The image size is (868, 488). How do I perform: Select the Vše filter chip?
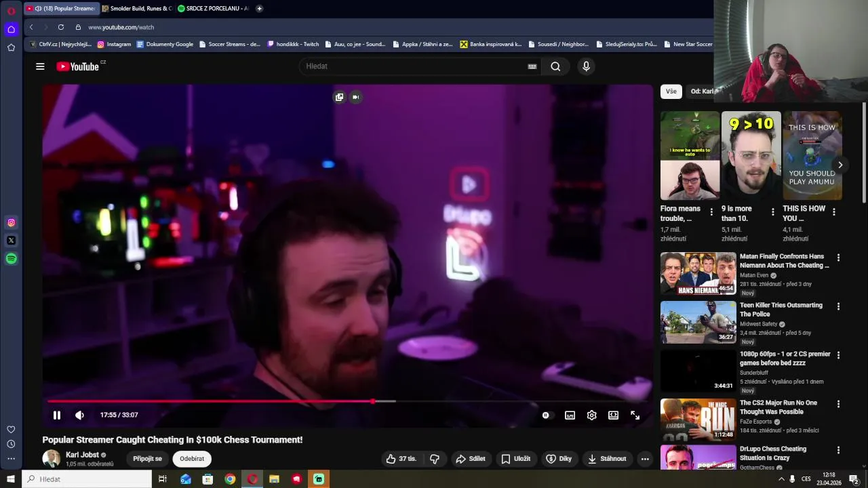tap(671, 91)
